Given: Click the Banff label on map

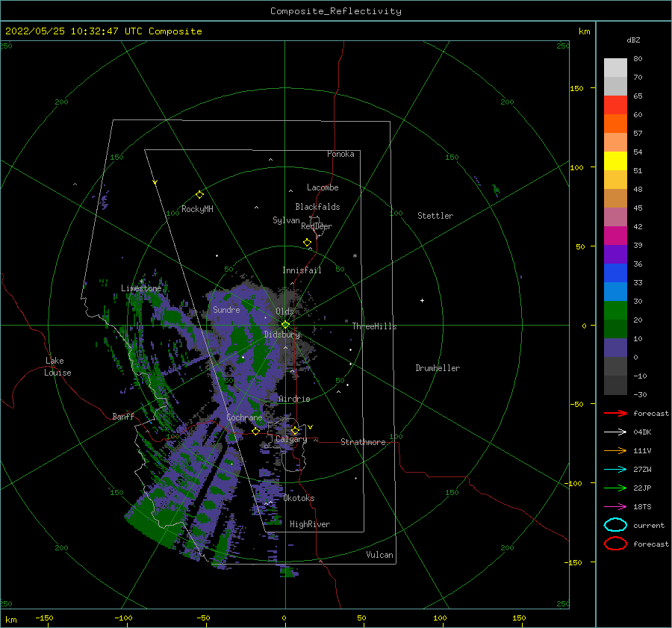Looking at the screenshot, I should (x=123, y=416).
